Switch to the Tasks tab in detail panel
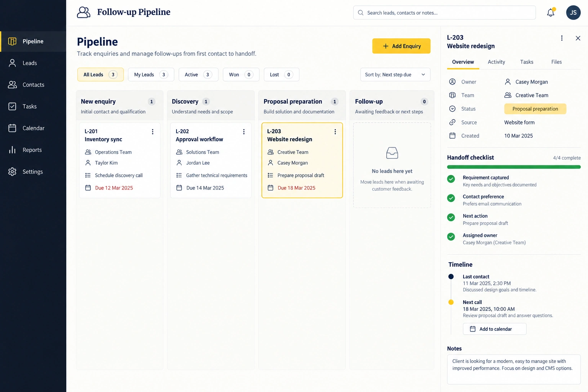 pyautogui.click(x=526, y=62)
